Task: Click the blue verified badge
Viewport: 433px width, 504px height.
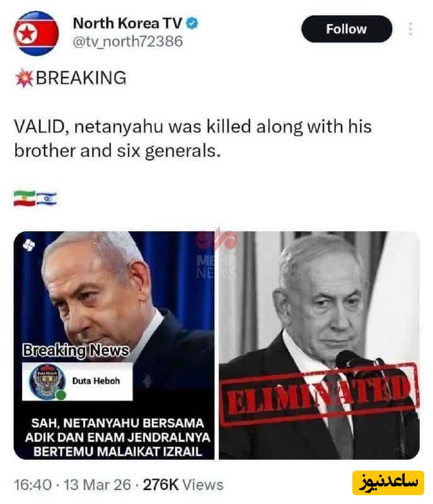Action: tap(192, 23)
